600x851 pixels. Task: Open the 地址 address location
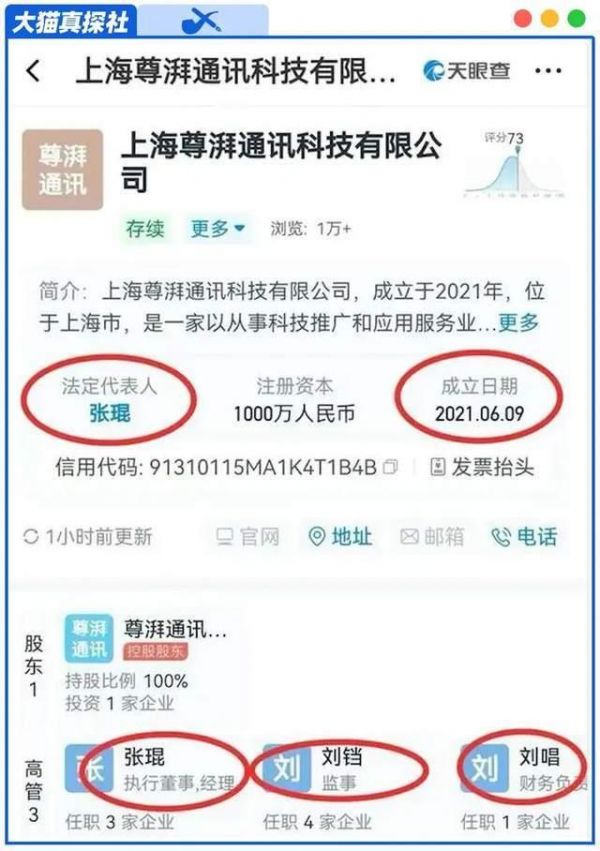pyautogui.click(x=340, y=537)
